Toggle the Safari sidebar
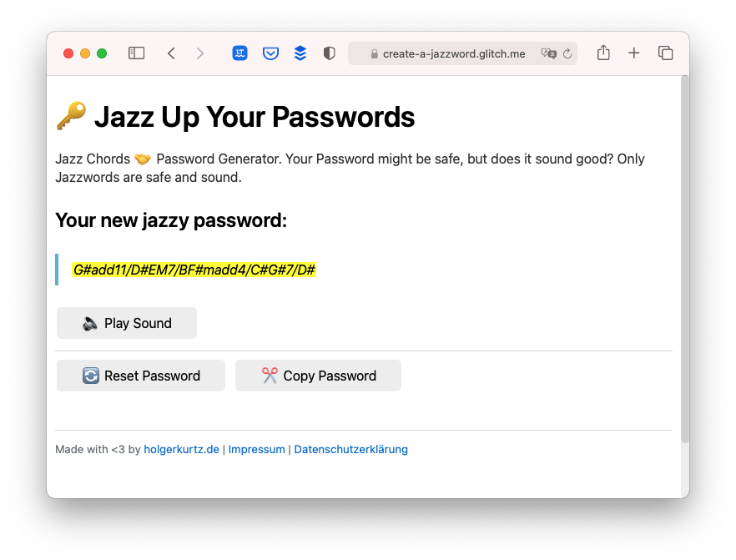 click(136, 53)
